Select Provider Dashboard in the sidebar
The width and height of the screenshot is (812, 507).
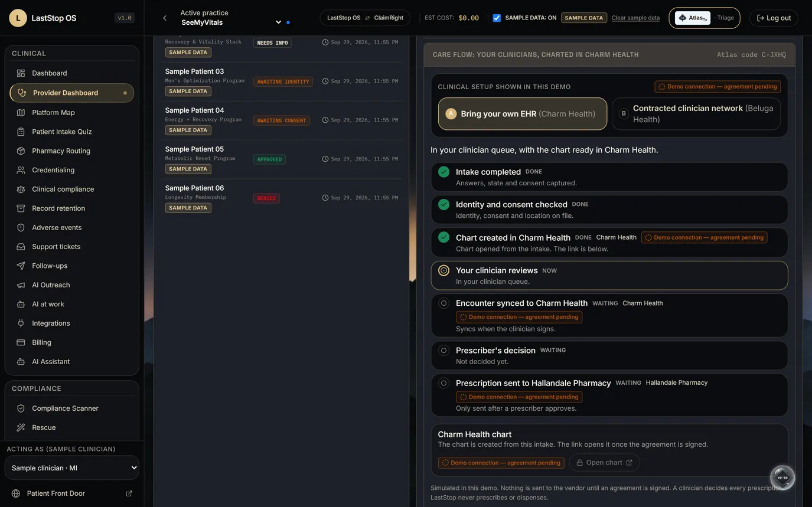72,93
